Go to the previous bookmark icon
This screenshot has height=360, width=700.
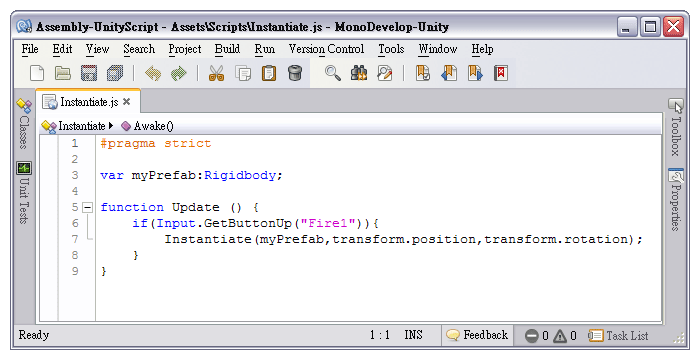(x=449, y=73)
